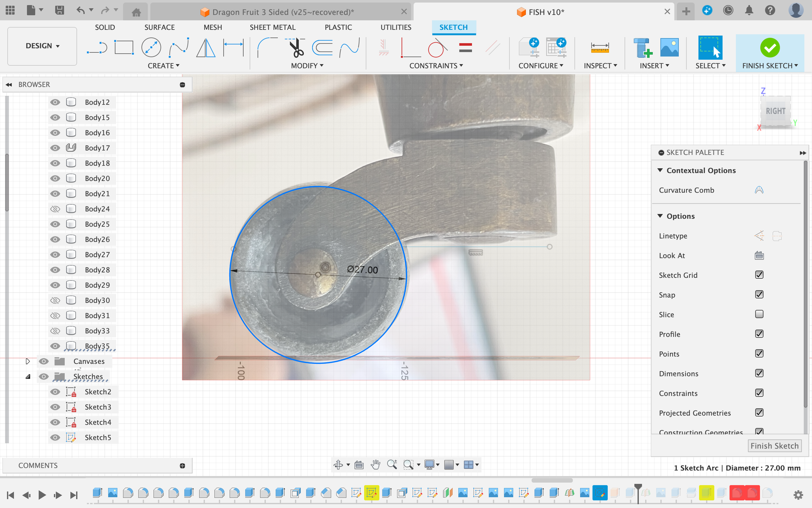
Task: Open the Measure tool under Inspect
Action: coord(600,48)
